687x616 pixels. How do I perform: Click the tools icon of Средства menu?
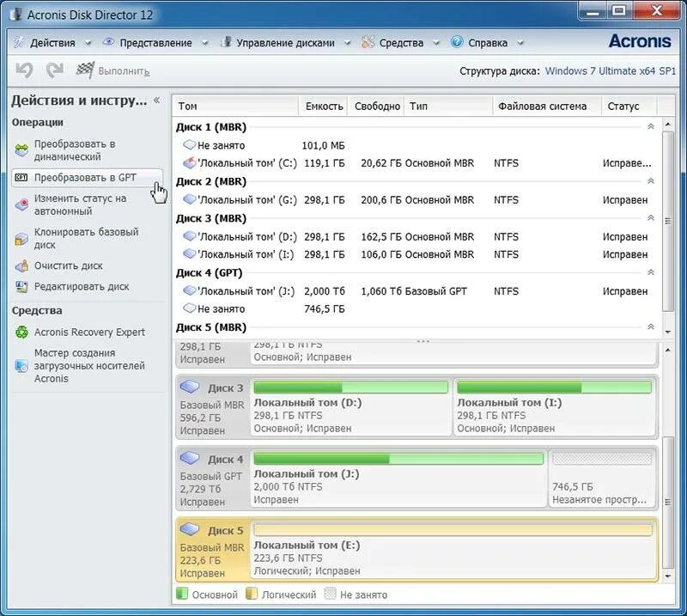click(368, 42)
